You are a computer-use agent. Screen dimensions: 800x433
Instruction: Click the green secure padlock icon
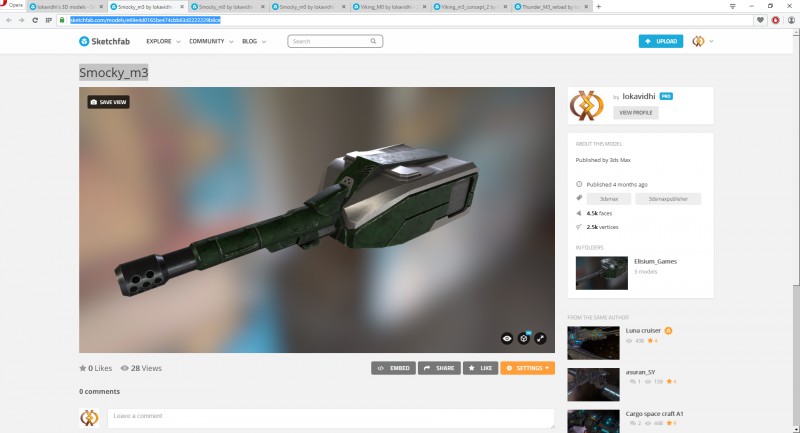62,20
